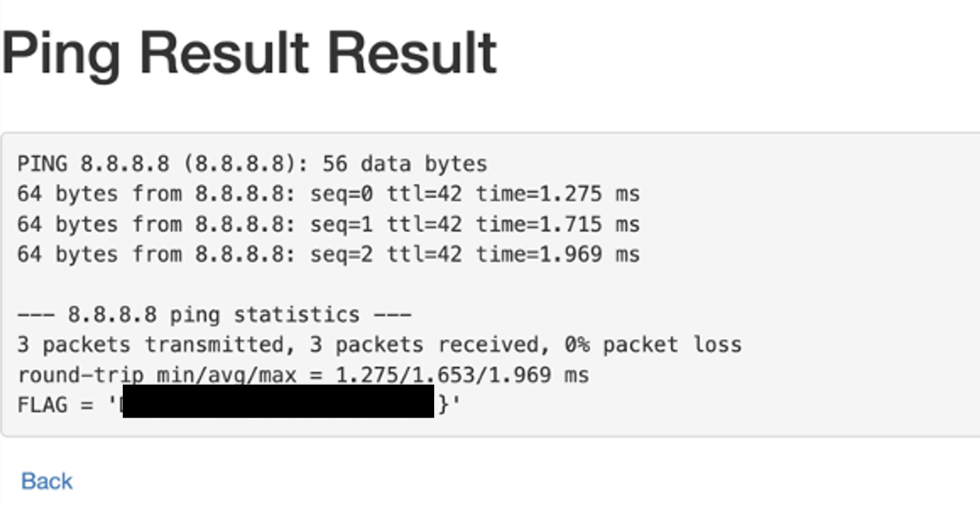The image size is (980, 505).
Task: Select the seq=2 ping reply line
Action: 328,254
